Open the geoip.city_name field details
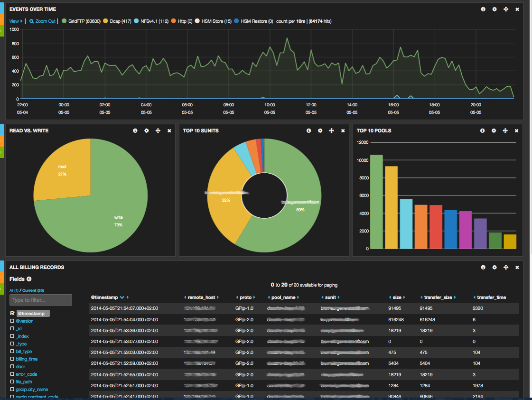The width and height of the screenshot is (532, 400). click(31, 390)
